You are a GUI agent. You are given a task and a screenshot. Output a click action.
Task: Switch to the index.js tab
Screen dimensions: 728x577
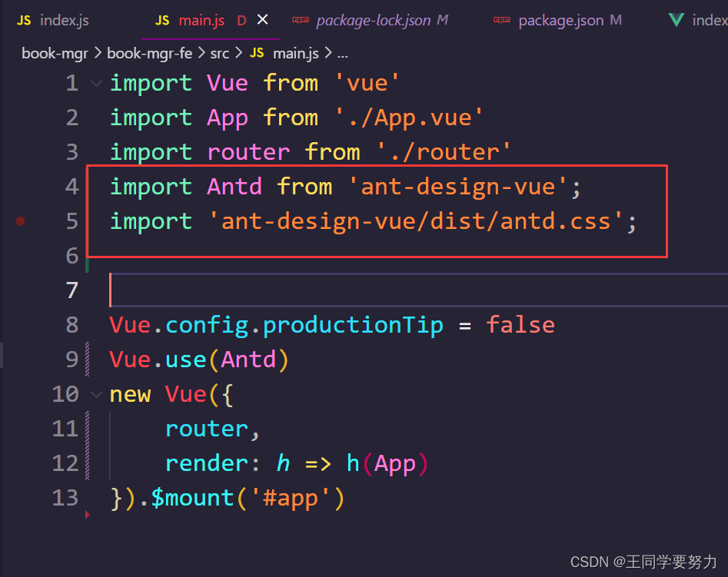point(65,21)
